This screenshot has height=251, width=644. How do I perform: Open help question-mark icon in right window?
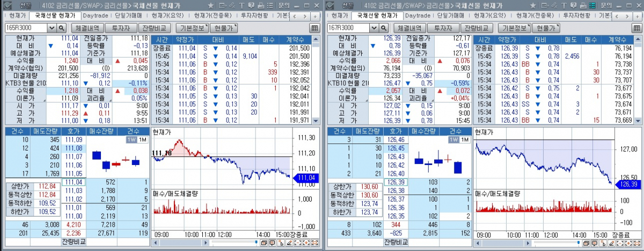click(x=573, y=5)
